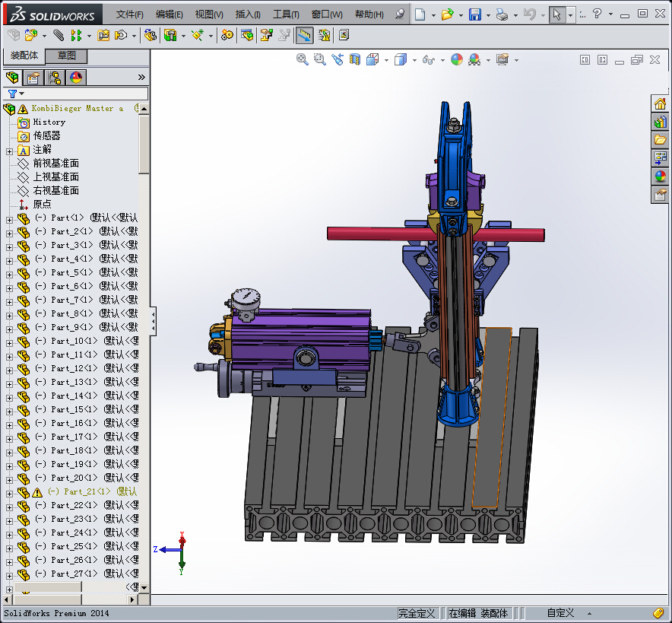672x623 pixels.
Task: Switch to the 草图 tab
Action: [66, 56]
